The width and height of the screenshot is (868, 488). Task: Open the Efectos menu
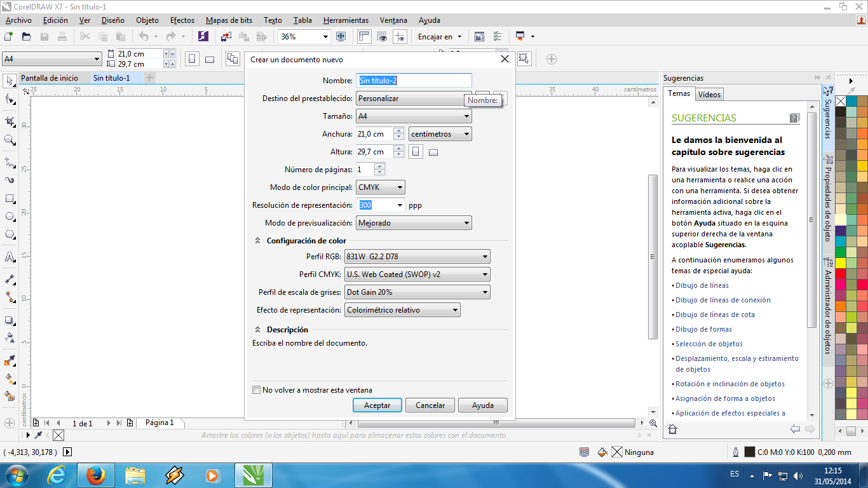[x=182, y=20]
